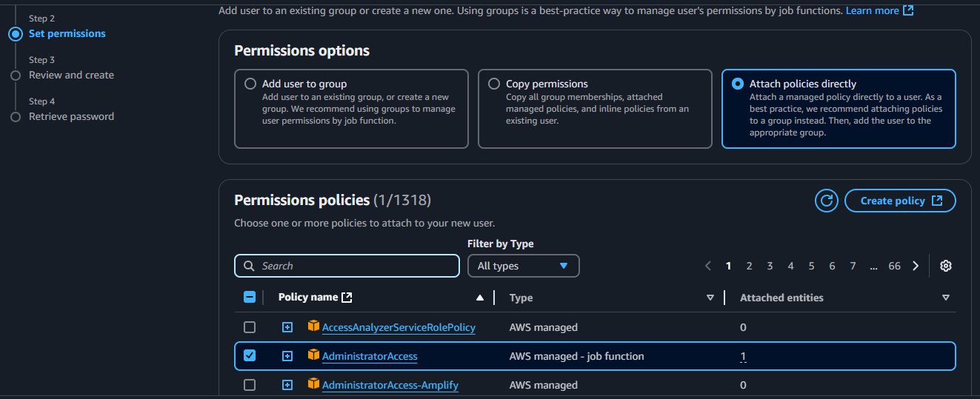This screenshot has width=980, height=399.
Task: Choose the Copy permissions radio option
Action: (494, 84)
